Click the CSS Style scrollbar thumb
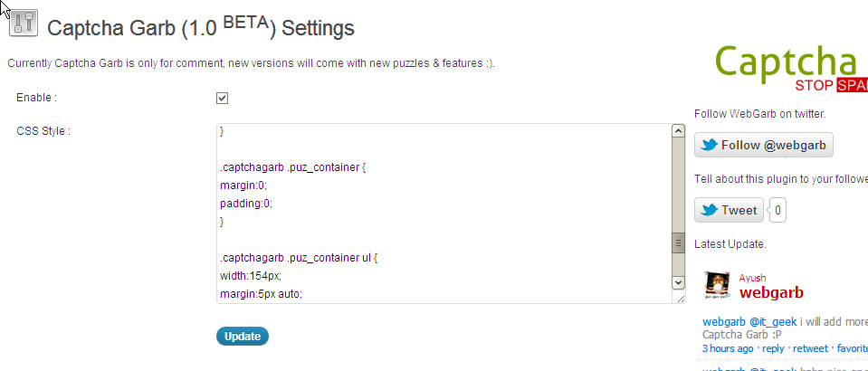 [x=678, y=243]
